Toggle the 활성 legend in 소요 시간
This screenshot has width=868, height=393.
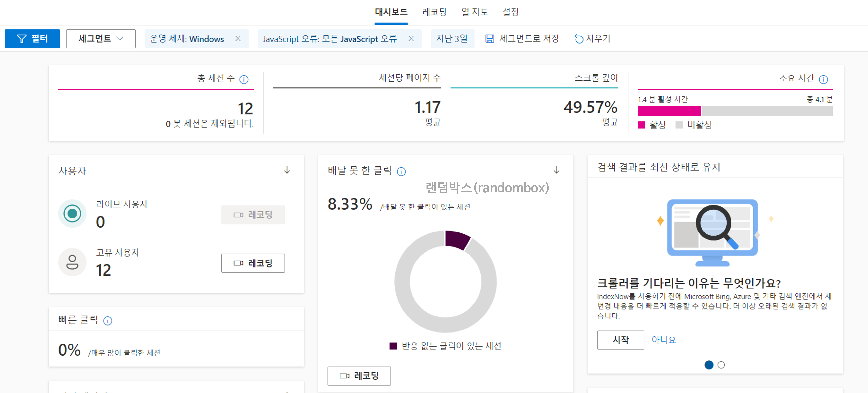coord(652,125)
